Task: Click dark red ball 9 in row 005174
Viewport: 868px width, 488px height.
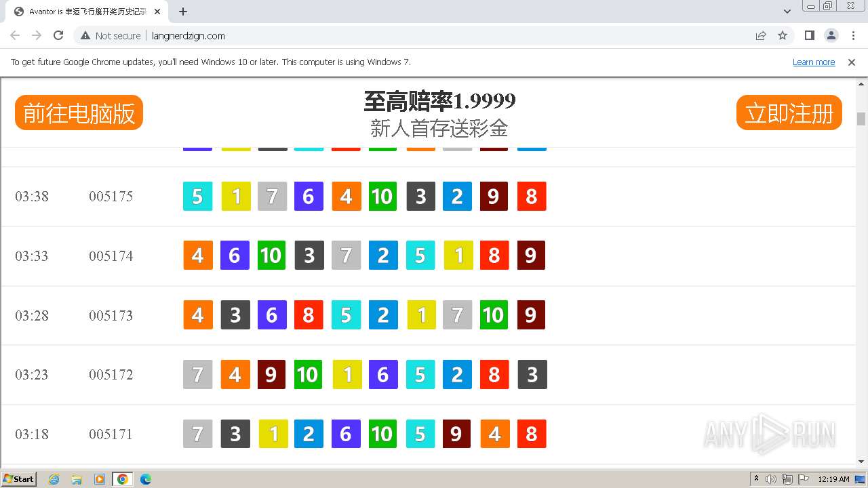Action: coord(531,256)
